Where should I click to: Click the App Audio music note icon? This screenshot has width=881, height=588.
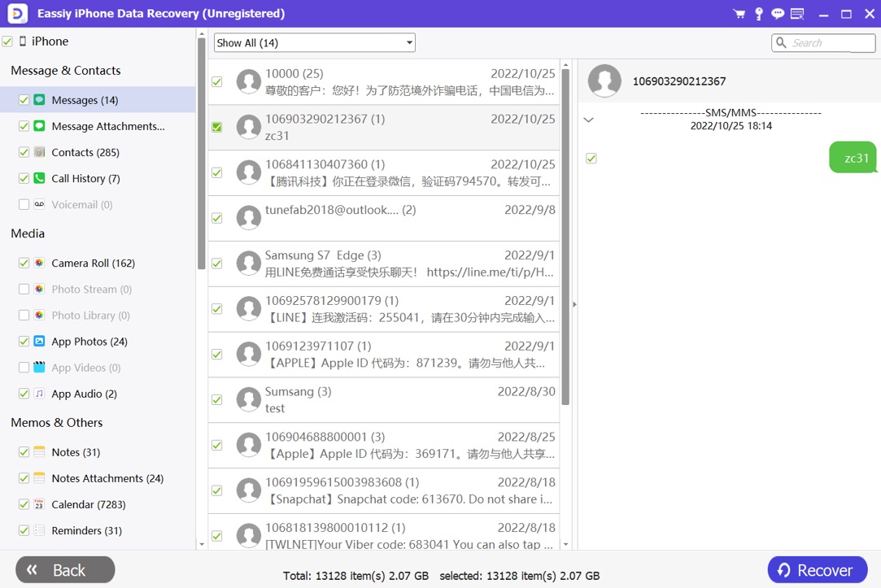(x=39, y=394)
